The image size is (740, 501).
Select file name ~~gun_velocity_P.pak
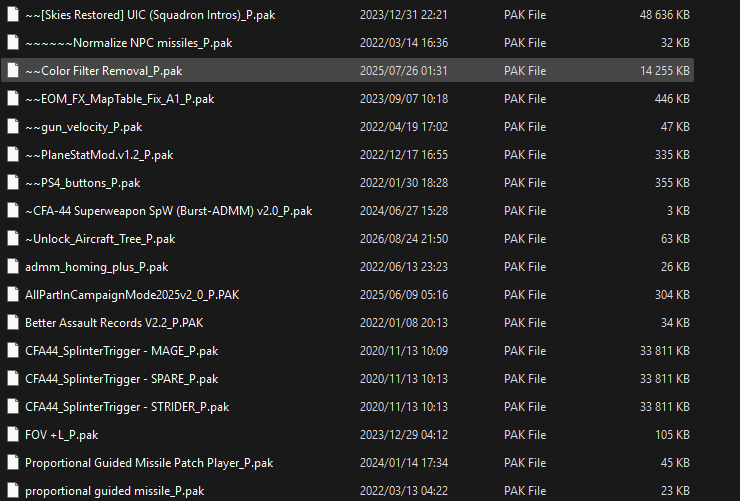click(x=84, y=127)
